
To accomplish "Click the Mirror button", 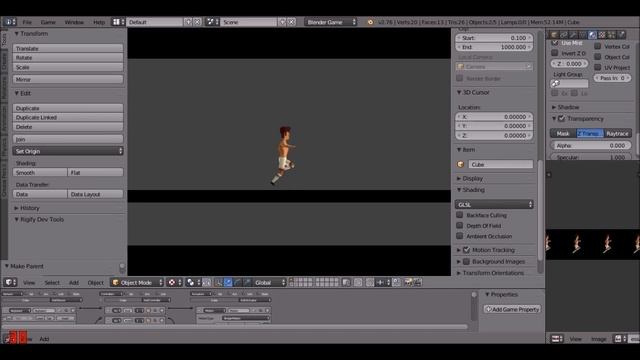I will (x=68, y=79).
